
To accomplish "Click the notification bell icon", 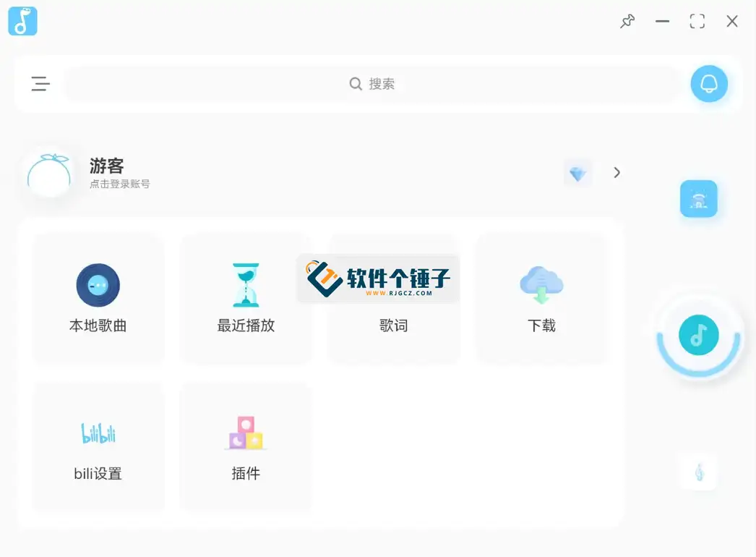I will coord(708,84).
